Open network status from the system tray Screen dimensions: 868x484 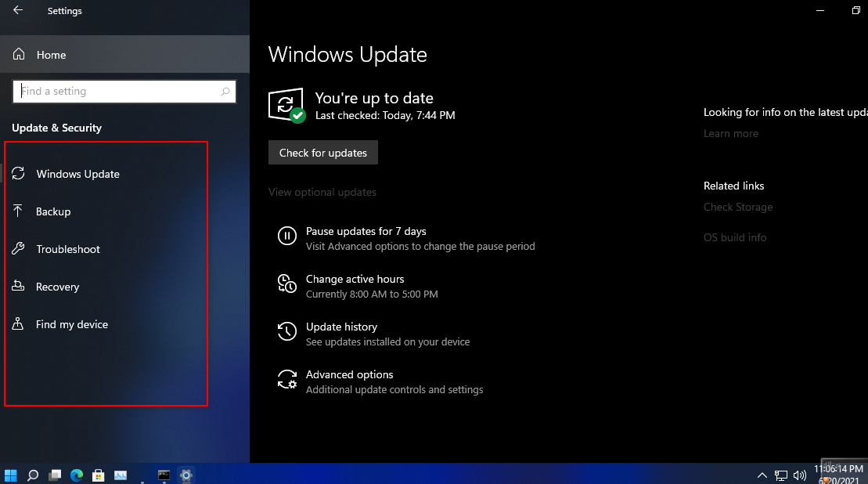tap(781, 475)
